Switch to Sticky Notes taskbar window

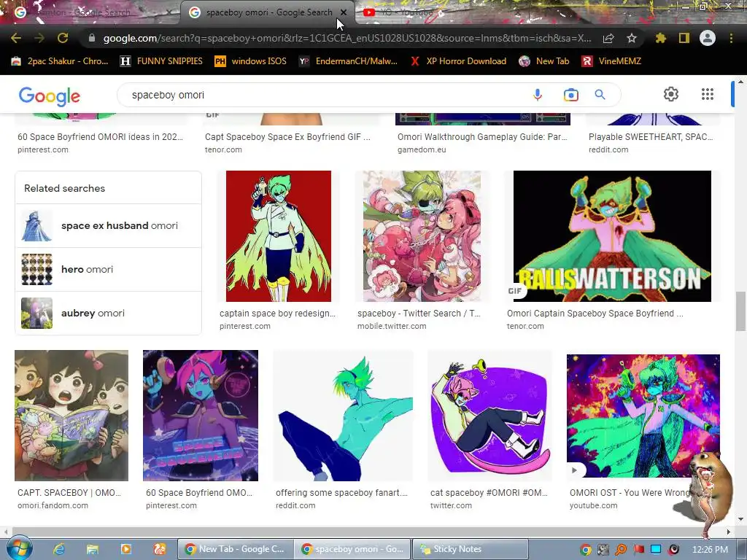coord(471,549)
